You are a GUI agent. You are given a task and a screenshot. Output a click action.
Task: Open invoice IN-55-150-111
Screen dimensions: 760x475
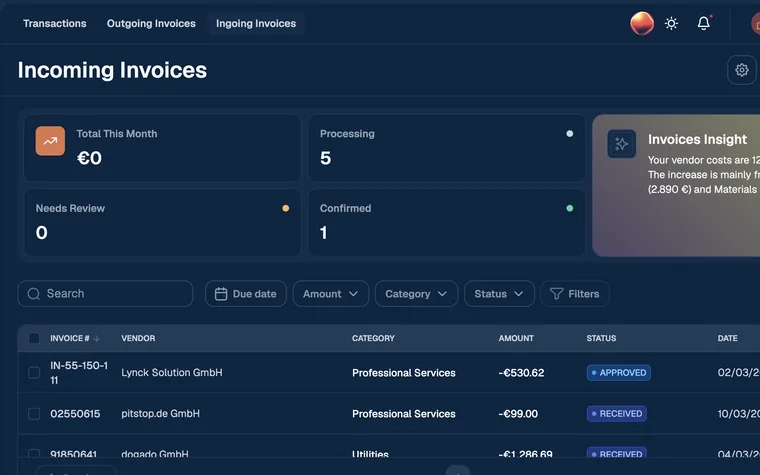79,373
